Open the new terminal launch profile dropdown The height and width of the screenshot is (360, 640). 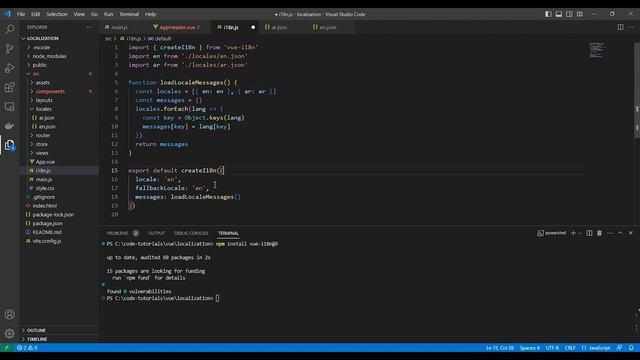click(580, 233)
